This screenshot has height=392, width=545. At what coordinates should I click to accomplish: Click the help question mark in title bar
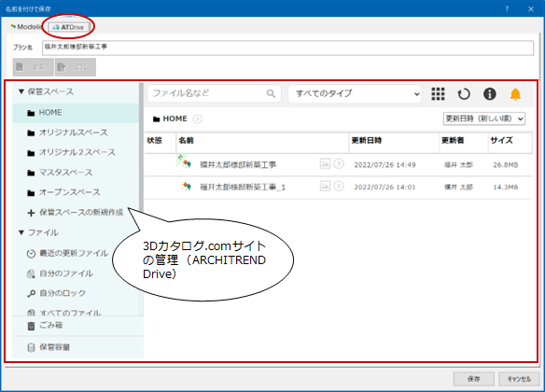pos(507,9)
